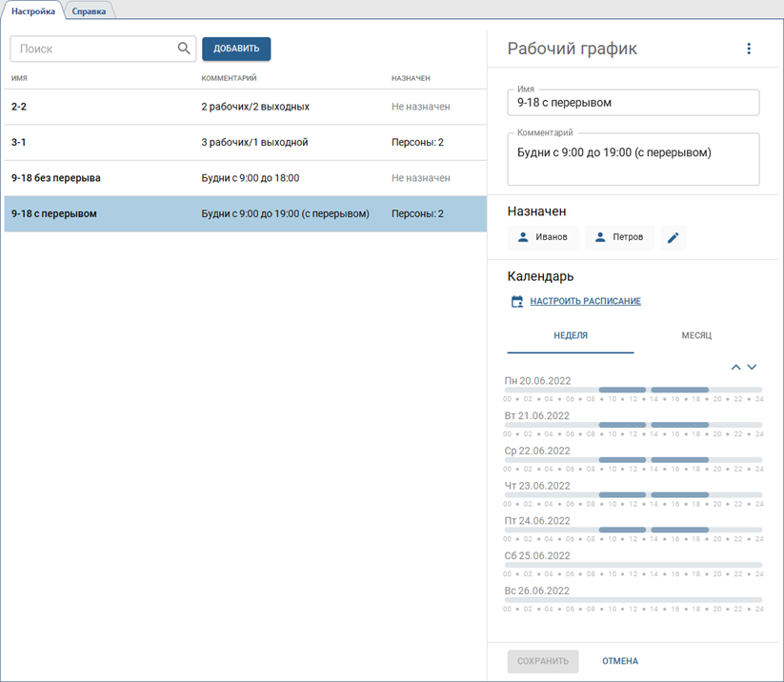Open the Настройка tab
784x682 pixels.
[x=33, y=11]
